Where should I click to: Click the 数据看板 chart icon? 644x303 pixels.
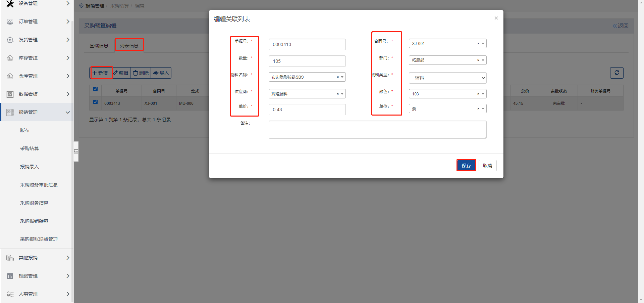pyautogui.click(x=10, y=94)
